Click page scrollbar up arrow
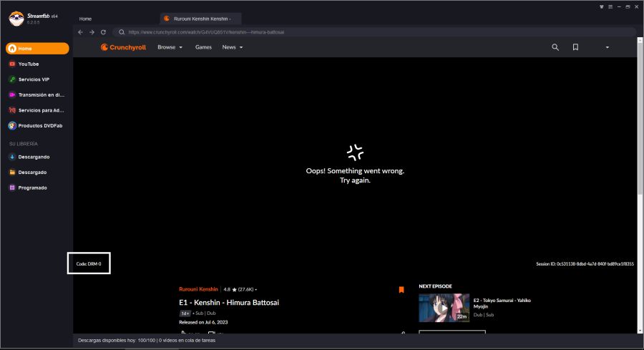The width and height of the screenshot is (644, 350). click(x=640, y=40)
